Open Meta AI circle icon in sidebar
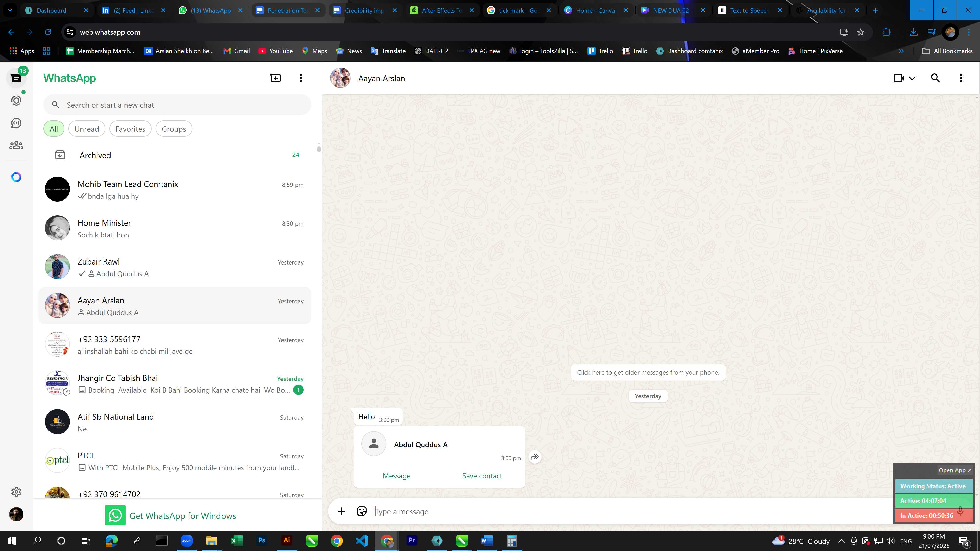 point(16,177)
